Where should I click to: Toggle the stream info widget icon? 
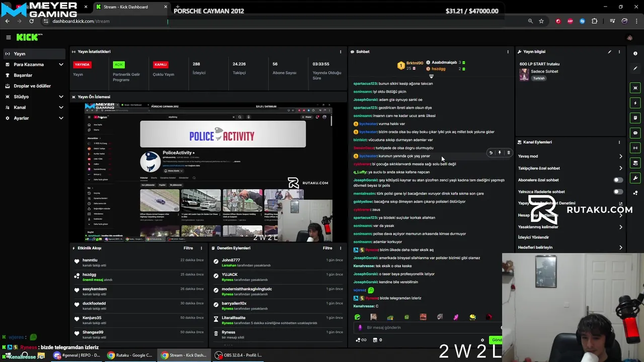point(635,163)
